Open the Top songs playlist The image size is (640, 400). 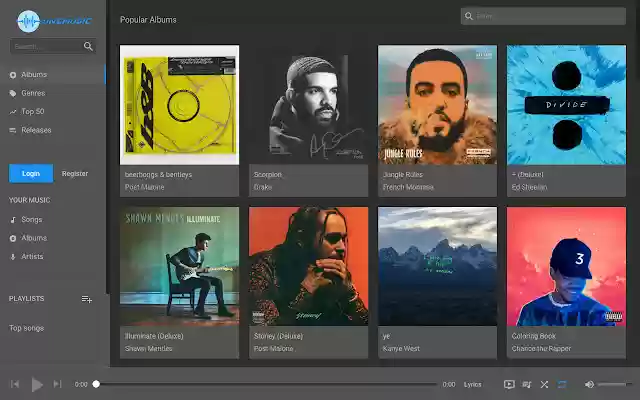click(x=27, y=328)
